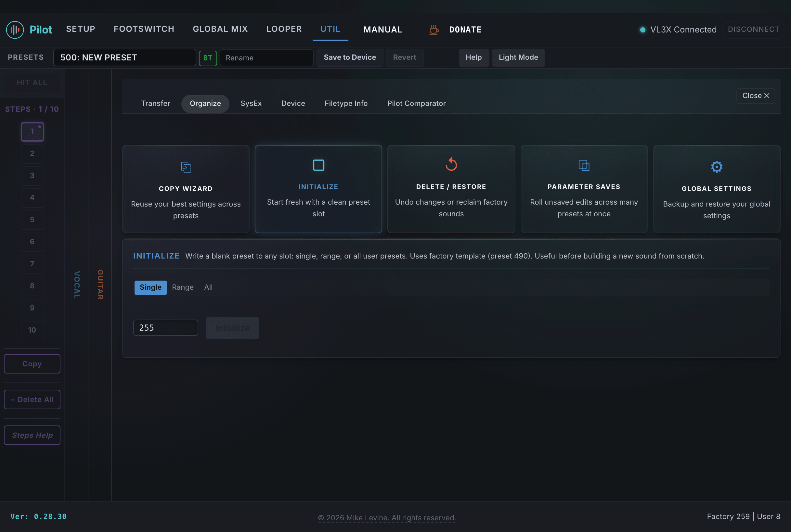Viewport: 791px width, 532px height.
Task: Open the Copy Wizard card
Action: [x=186, y=189]
